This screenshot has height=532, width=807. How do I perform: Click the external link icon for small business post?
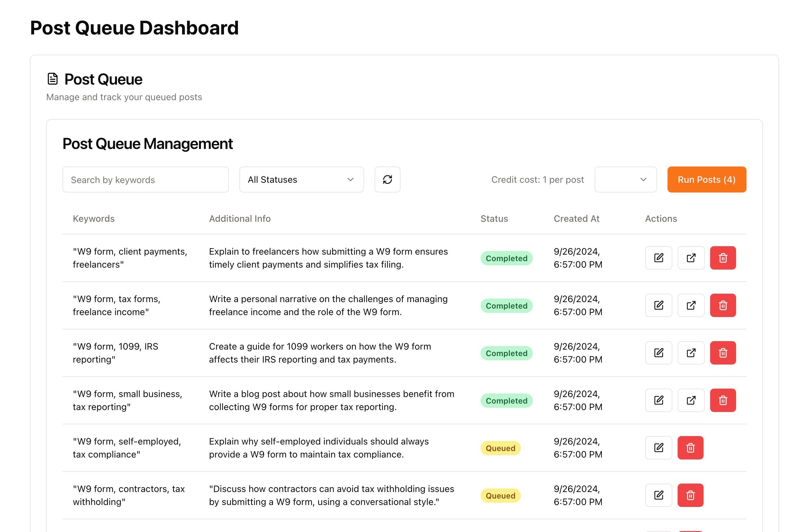(x=691, y=400)
